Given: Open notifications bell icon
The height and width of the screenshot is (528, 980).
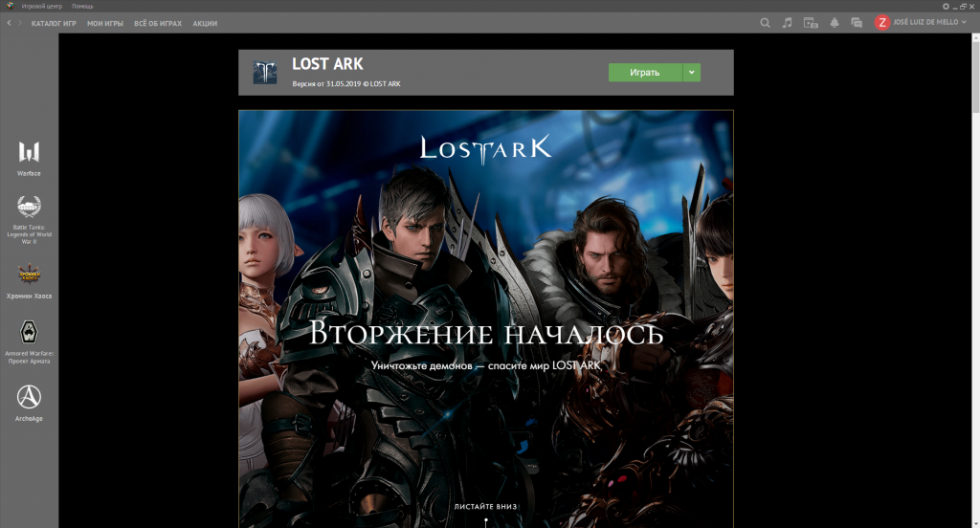Looking at the screenshot, I should pos(835,23).
